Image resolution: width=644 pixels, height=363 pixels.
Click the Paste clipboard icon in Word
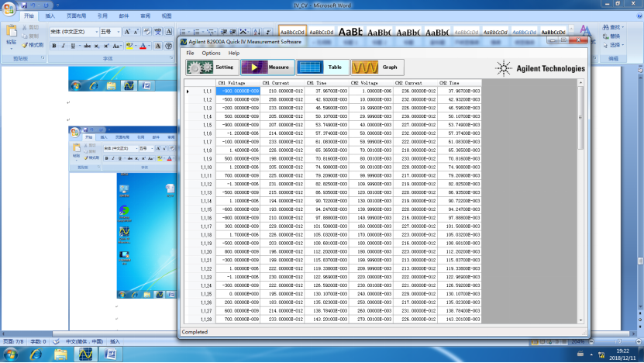tap(12, 31)
